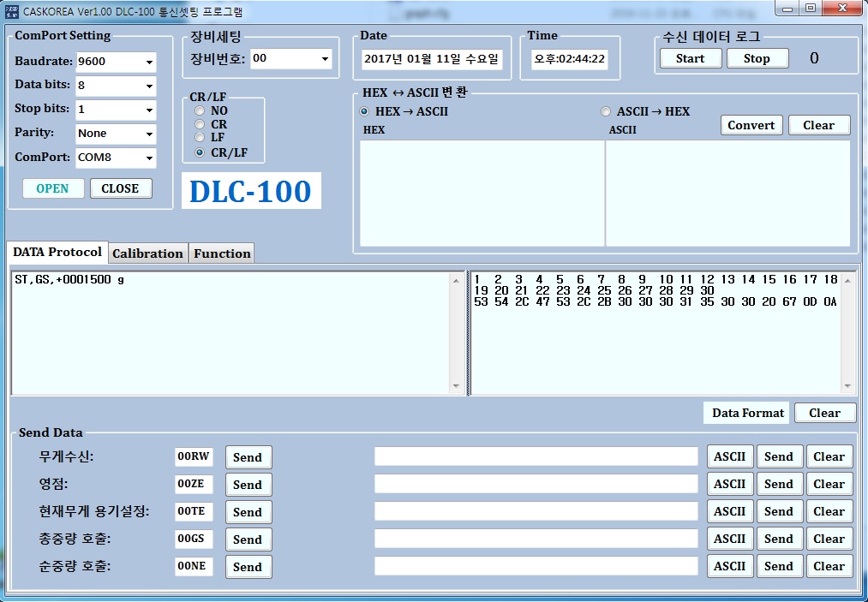Clear the custom field in 순중량 호출 row
This screenshot has width=868, height=602.
[x=829, y=566]
